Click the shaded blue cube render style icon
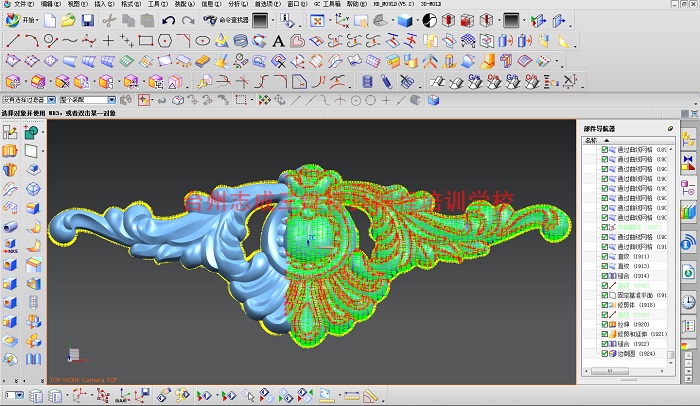700x406 pixels. (405, 21)
